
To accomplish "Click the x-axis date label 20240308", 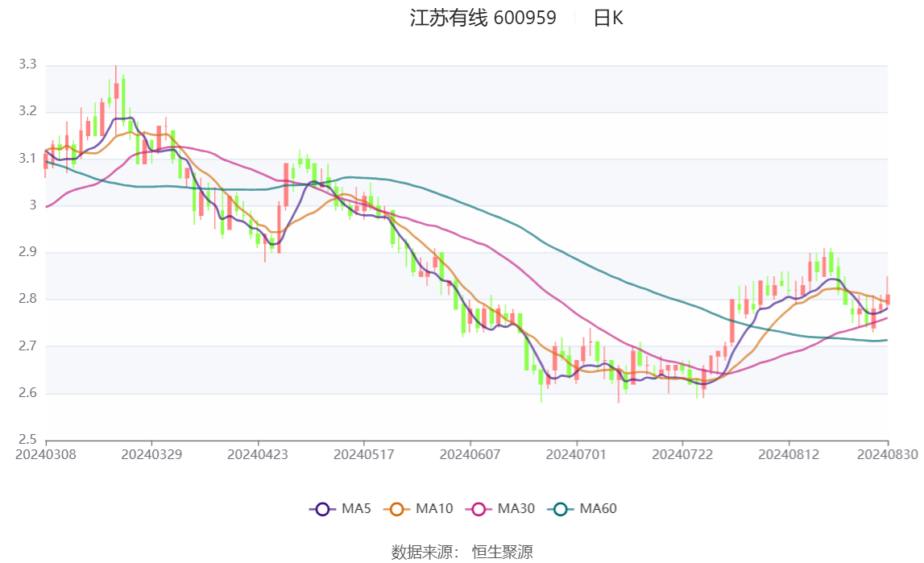I will pos(46,454).
